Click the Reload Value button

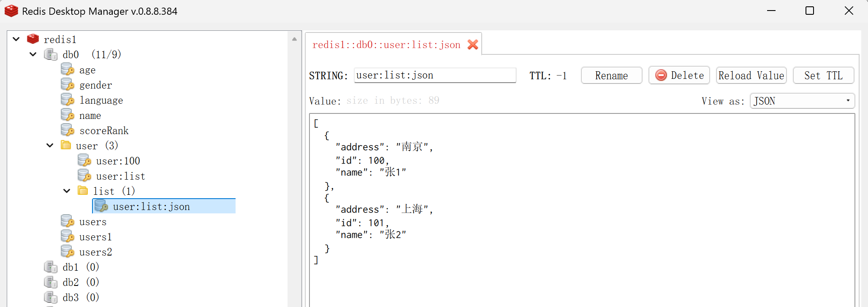(751, 75)
